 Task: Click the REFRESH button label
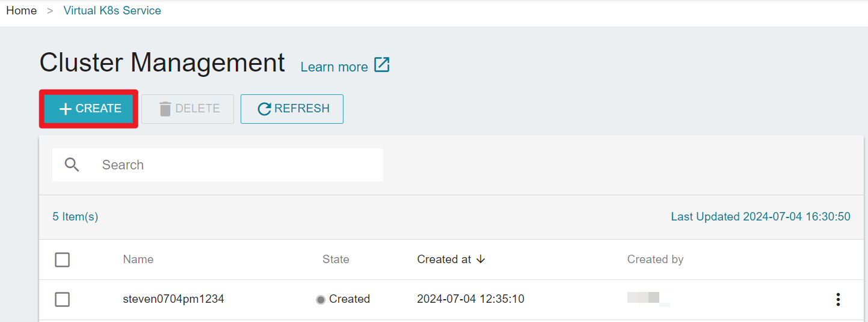point(302,109)
